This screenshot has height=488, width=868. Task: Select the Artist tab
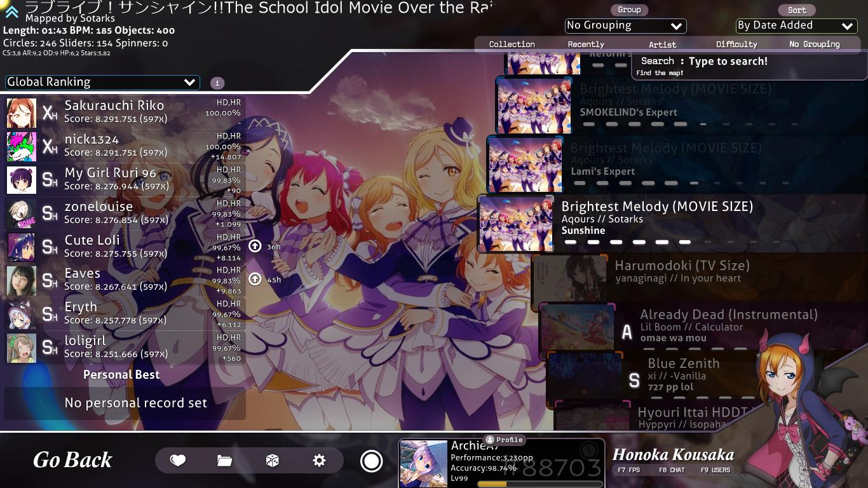click(x=662, y=44)
